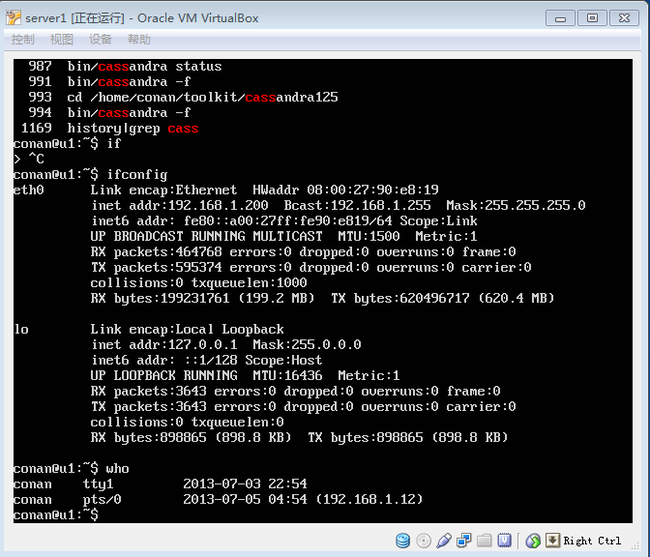Click the VirtualBox window title icon
The height and width of the screenshot is (557, 650).
(x=13, y=18)
